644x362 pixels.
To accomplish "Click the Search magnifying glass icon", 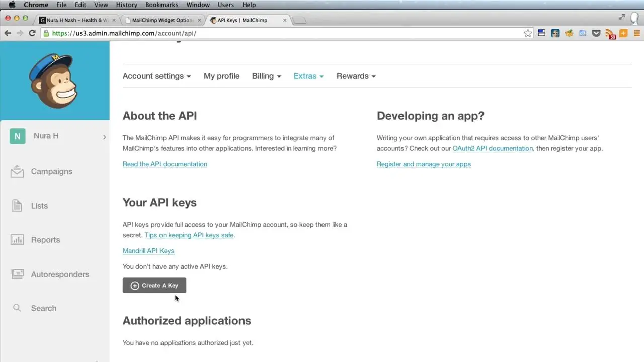I will click(x=17, y=308).
